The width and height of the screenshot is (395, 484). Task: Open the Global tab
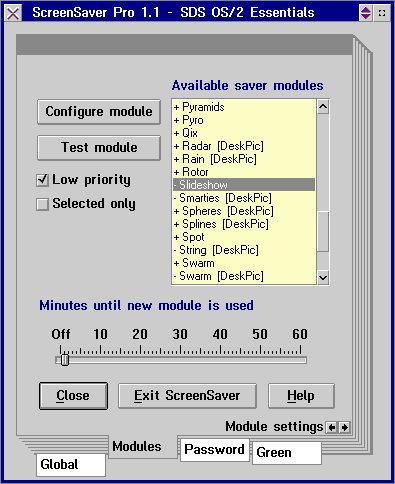click(71, 465)
